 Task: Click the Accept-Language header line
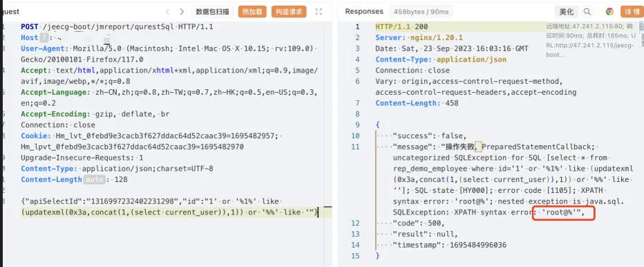tap(169, 92)
